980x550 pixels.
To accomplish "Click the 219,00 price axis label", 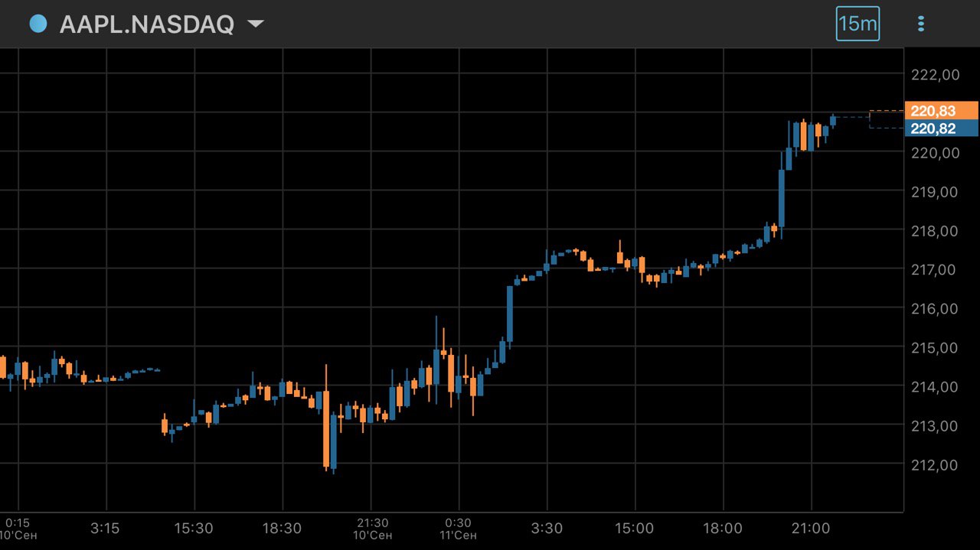I will tap(935, 192).
